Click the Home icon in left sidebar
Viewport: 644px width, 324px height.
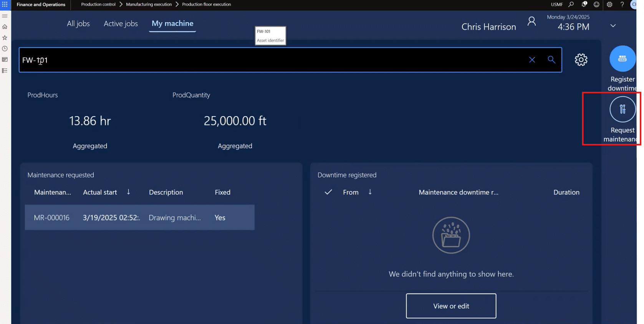(x=5, y=27)
